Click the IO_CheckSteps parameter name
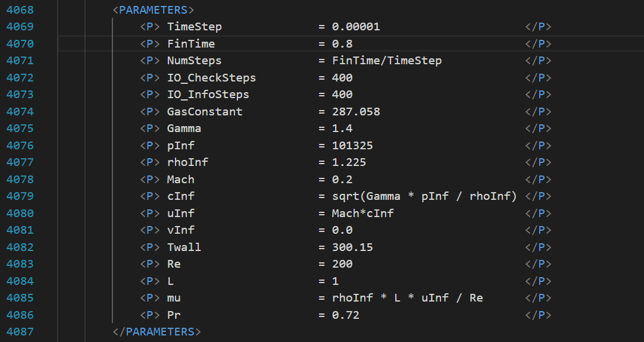Viewport: 644px width, 342px height. (211, 78)
